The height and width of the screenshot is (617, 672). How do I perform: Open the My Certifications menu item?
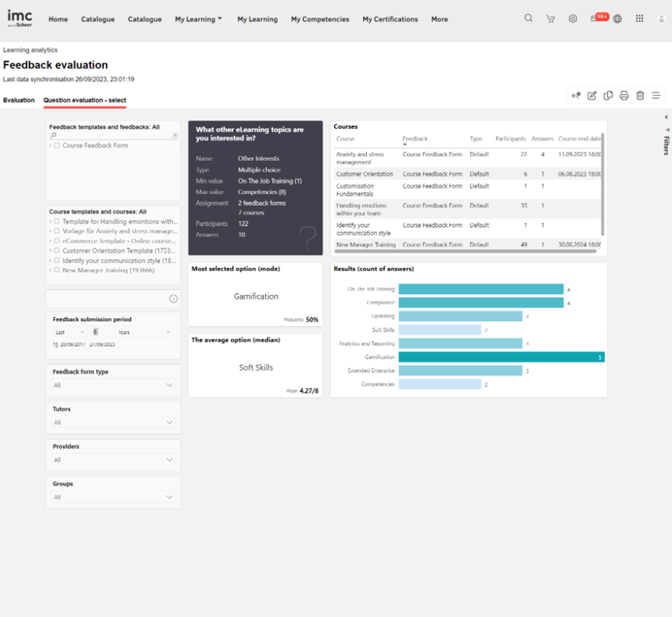pyautogui.click(x=390, y=19)
